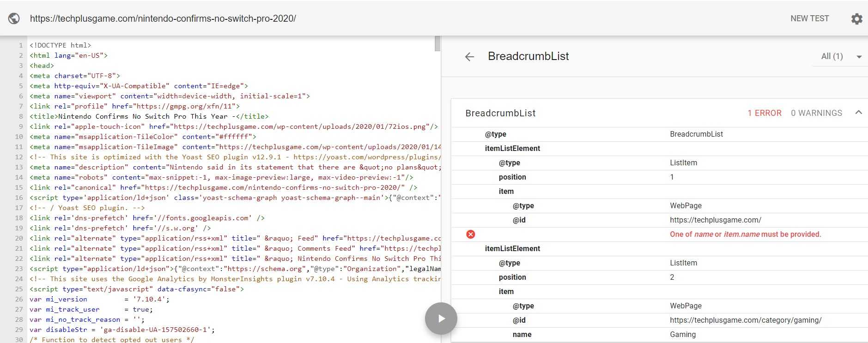Click the gmpg.org profile link line
The image size is (868, 343).
pos(134,106)
